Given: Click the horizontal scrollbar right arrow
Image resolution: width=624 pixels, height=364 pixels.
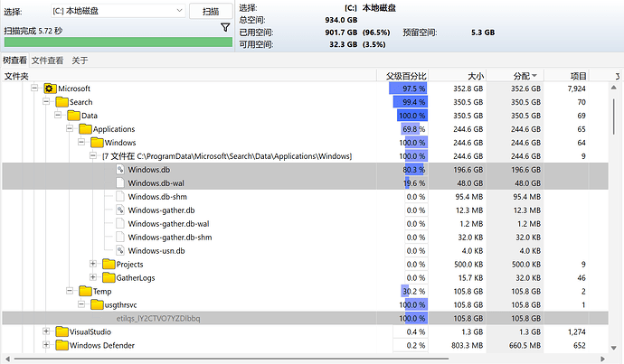Looking at the screenshot, I should (x=602, y=359).
